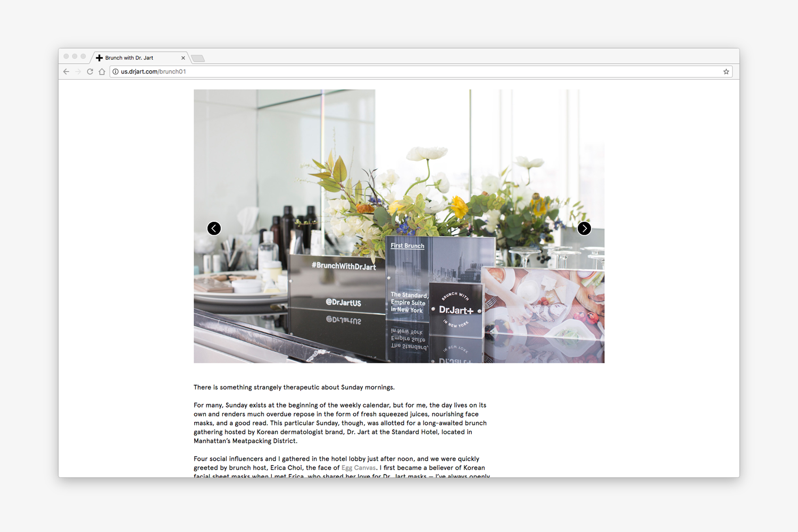This screenshot has width=798, height=532.
Task: Follow the Egg Canvas link
Action: point(359,468)
